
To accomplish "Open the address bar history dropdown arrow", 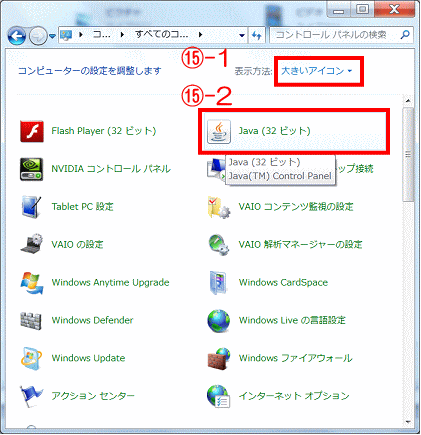I will 242,35.
